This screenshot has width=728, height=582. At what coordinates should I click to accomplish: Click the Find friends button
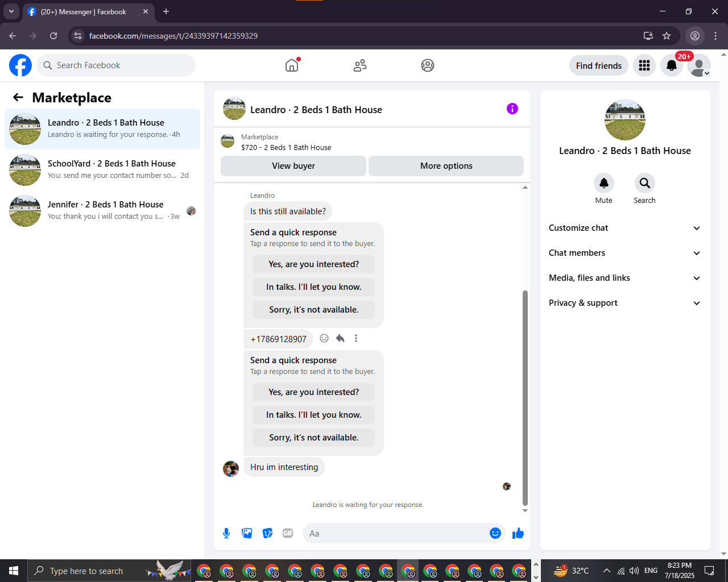(599, 65)
